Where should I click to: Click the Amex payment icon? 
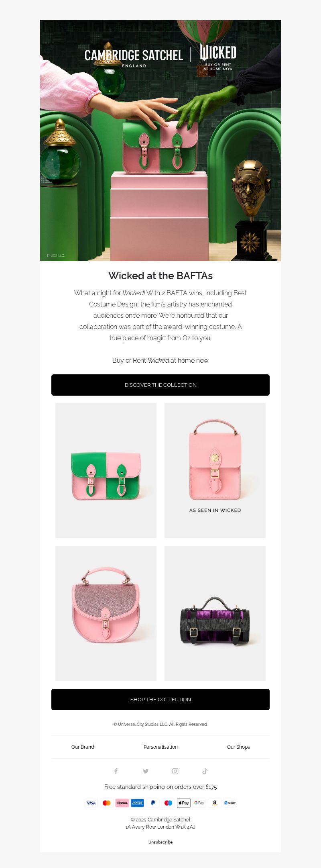tap(138, 803)
